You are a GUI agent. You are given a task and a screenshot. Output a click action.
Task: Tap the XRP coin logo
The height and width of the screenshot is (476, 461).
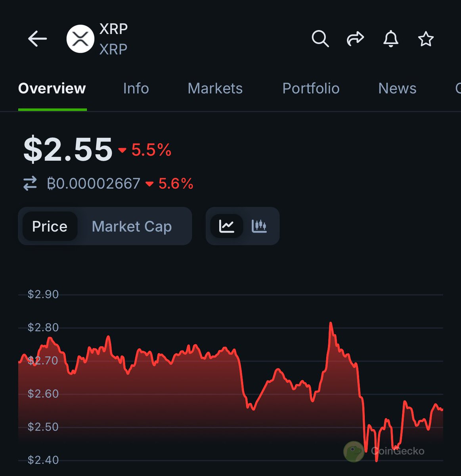point(80,39)
